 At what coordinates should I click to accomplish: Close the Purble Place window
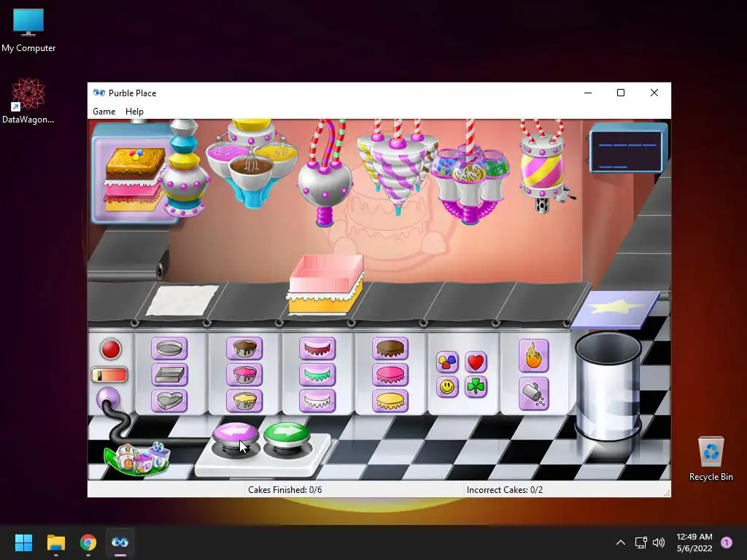tap(654, 93)
